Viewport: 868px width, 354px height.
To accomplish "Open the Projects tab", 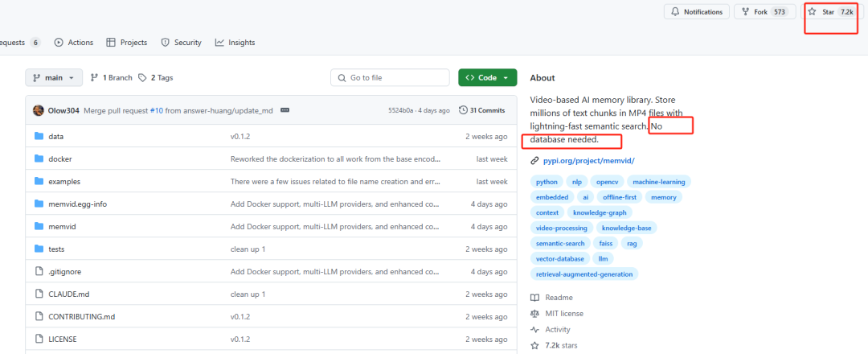I will (x=127, y=42).
